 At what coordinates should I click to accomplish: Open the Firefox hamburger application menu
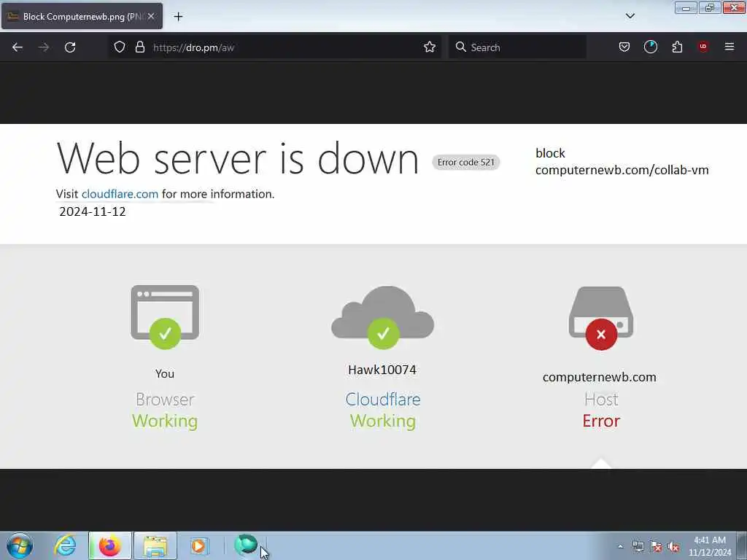click(729, 47)
